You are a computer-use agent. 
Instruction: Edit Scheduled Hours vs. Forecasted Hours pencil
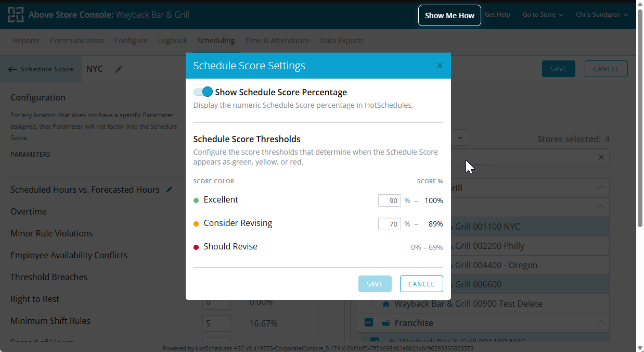coord(169,190)
